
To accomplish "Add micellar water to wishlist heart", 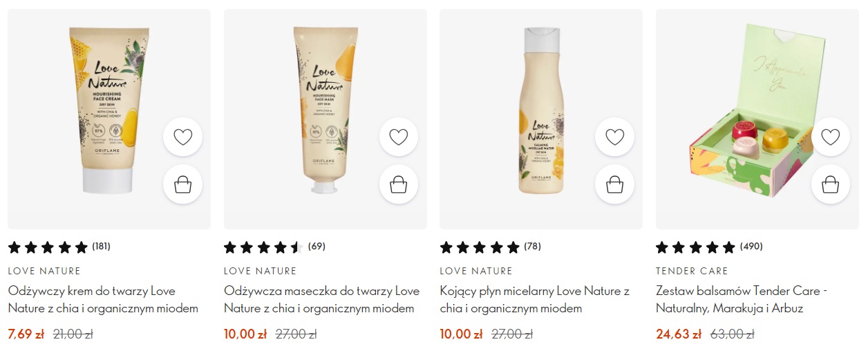I will [614, 137].
